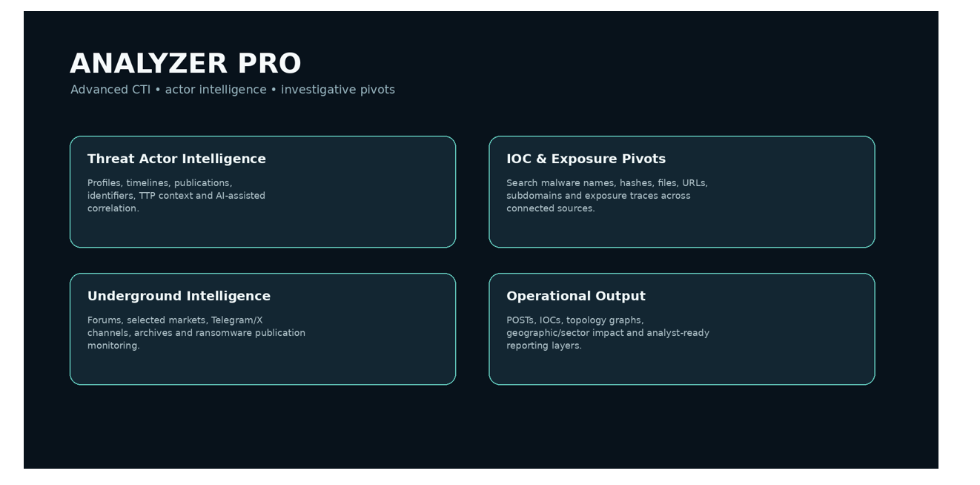980x485 pixels.
Task: Select the Operational Output heading
Action: (576, 296)
